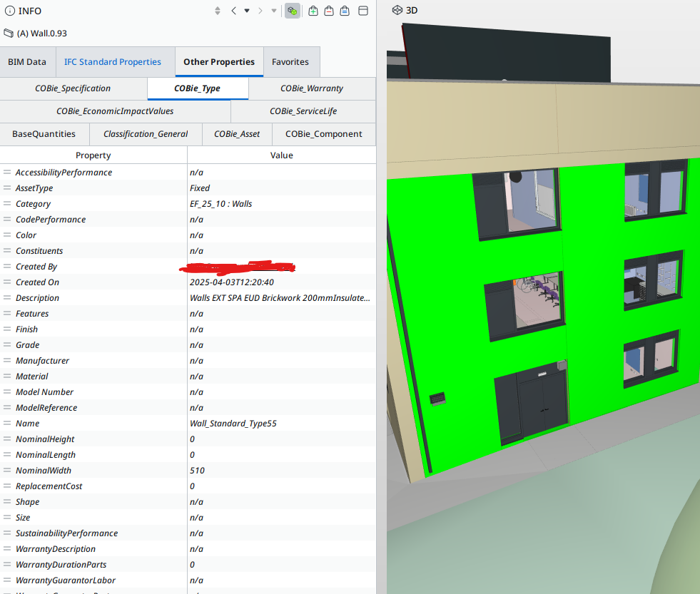Select the Created On date value
This screenshot has width=700, height=594.
(232, 282)
